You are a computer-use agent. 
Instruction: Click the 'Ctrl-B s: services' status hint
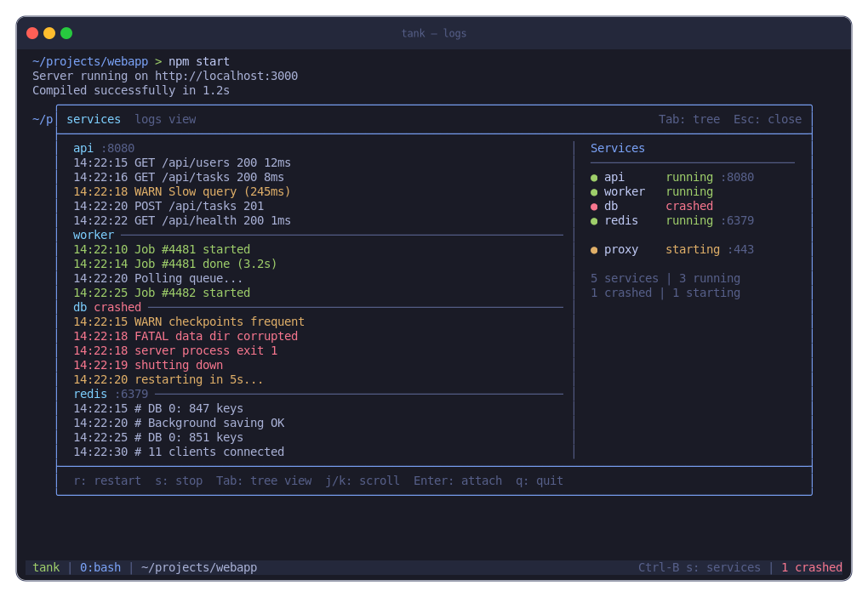point(700,568)
